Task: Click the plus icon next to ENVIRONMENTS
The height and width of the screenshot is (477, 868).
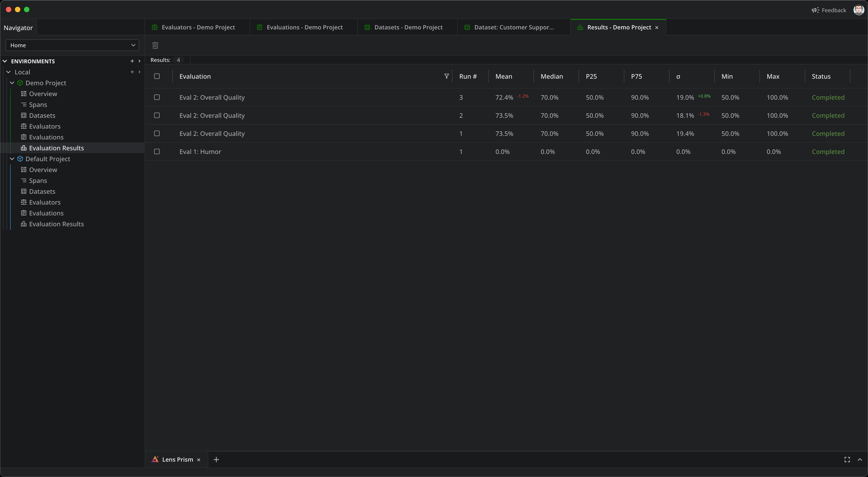Action: (132, 61)
